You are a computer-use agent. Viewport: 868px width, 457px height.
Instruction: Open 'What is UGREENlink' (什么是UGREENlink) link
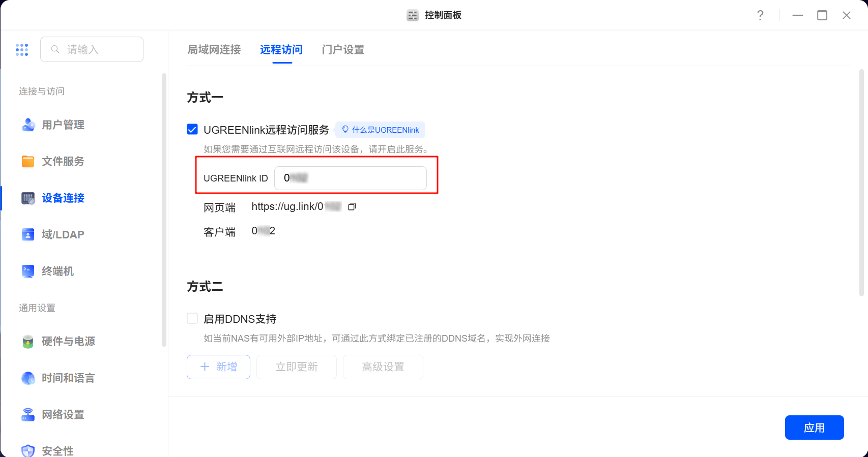coord(380,130)
